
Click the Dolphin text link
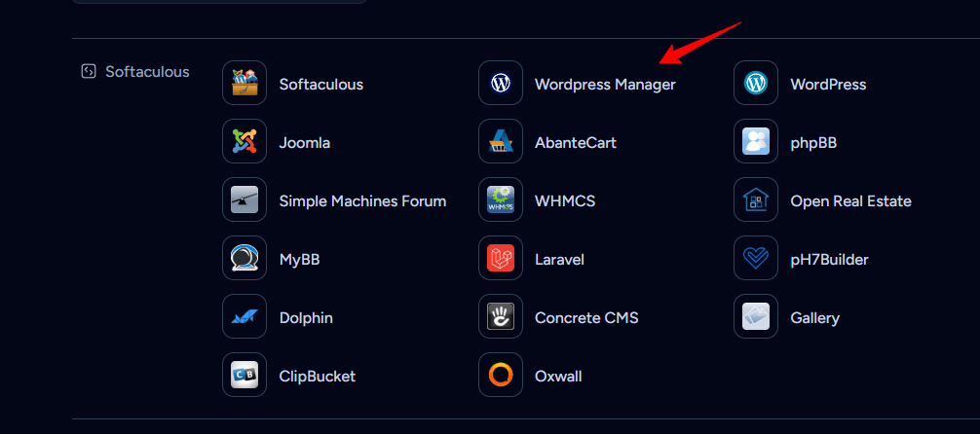[x=306, y=318]
